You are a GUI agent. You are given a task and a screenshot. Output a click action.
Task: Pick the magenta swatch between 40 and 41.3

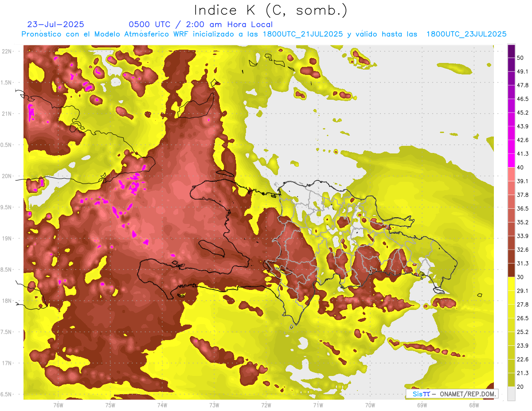coord(511,160)
